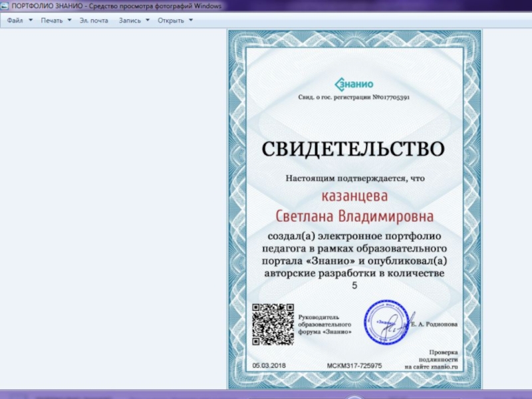Viewport: 532px width, 399px height.
Task: Expand the Печать dropdown arrow
Action: pyautogui.click(x=69, y=20)
